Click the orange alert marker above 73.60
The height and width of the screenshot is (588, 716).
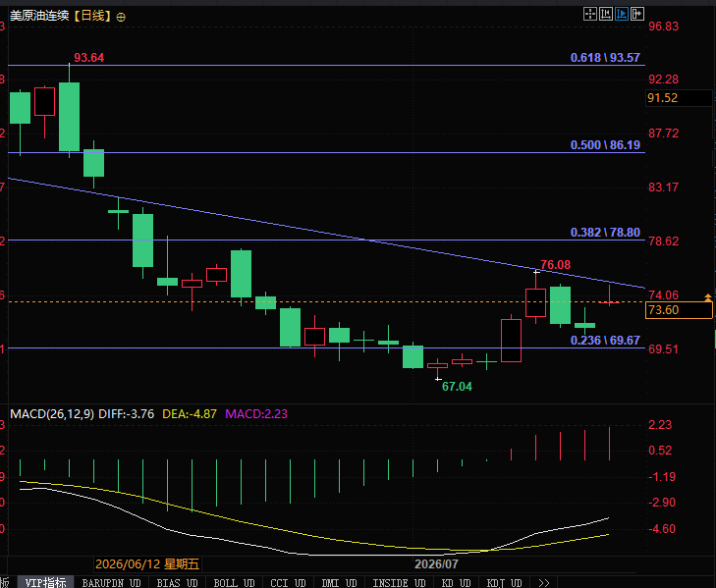tap(708, 297)
